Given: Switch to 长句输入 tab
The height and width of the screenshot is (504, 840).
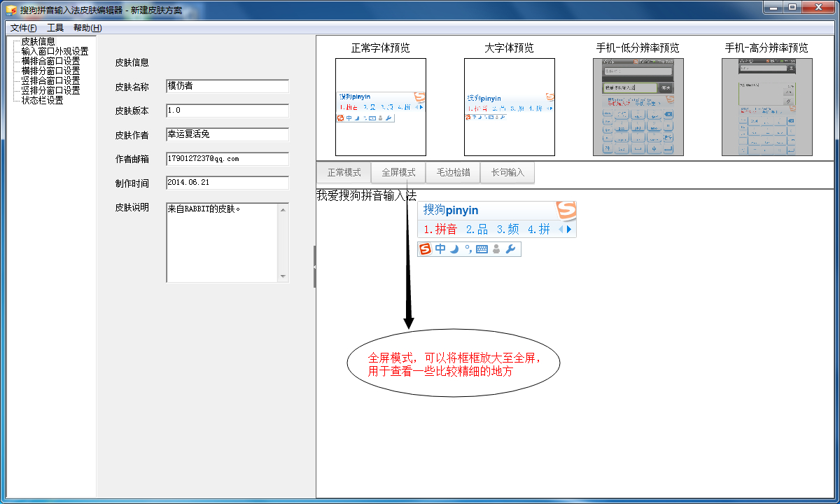Looking at the screenshot, I should pos(507,173).
